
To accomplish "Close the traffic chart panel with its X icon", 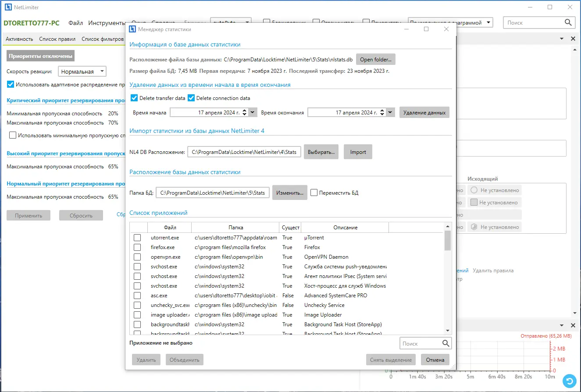I will pos(573,325).
